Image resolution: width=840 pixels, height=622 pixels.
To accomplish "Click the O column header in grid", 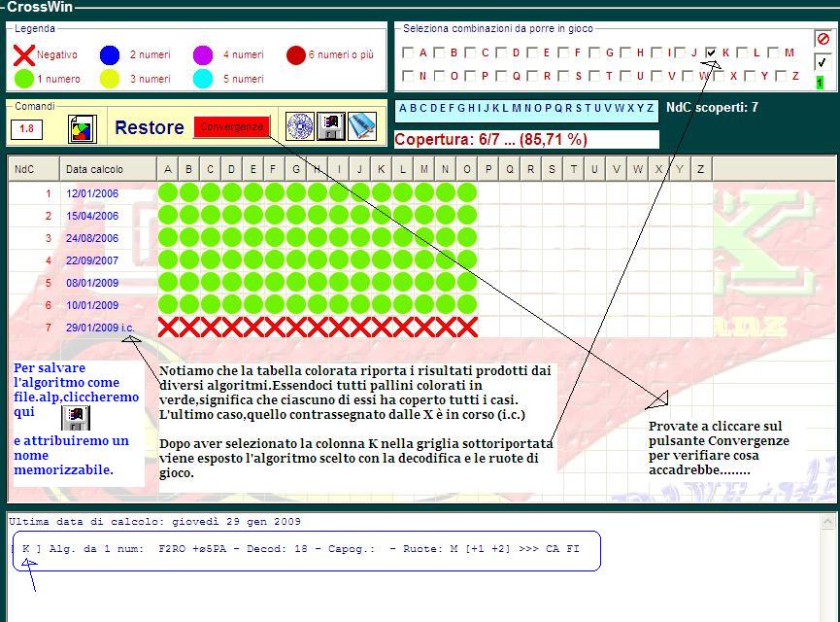I will (x=467, y=169).
